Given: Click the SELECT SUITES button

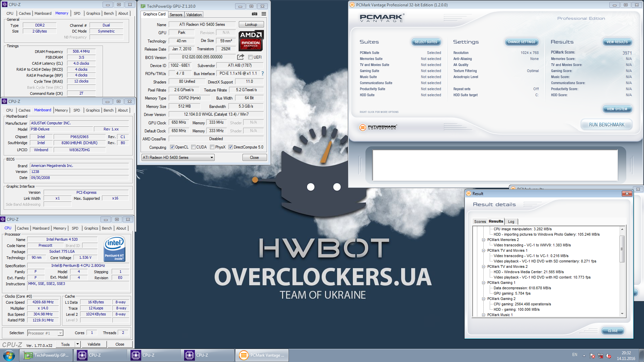Looking at the screenshot, I should click(x=426, y=42).
